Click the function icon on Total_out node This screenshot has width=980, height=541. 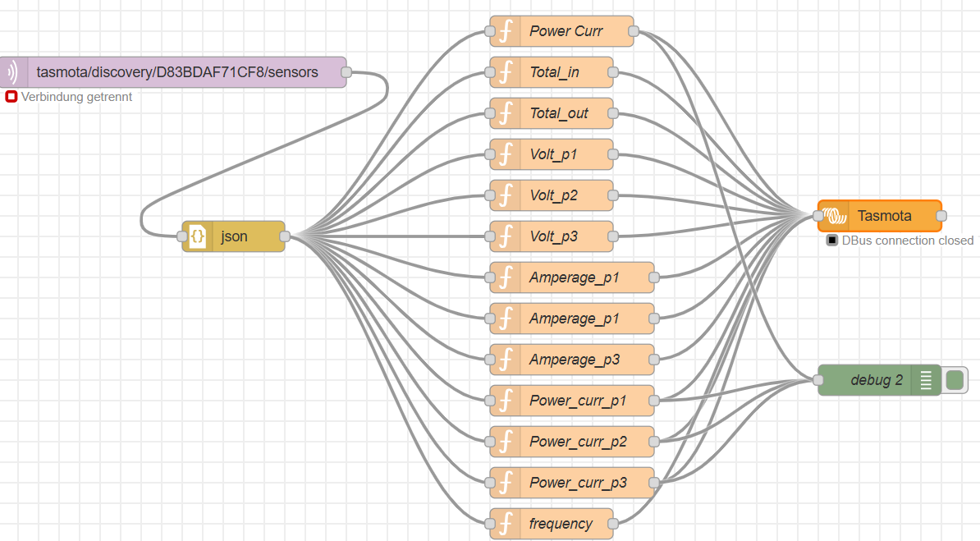[x=506, y=113]
